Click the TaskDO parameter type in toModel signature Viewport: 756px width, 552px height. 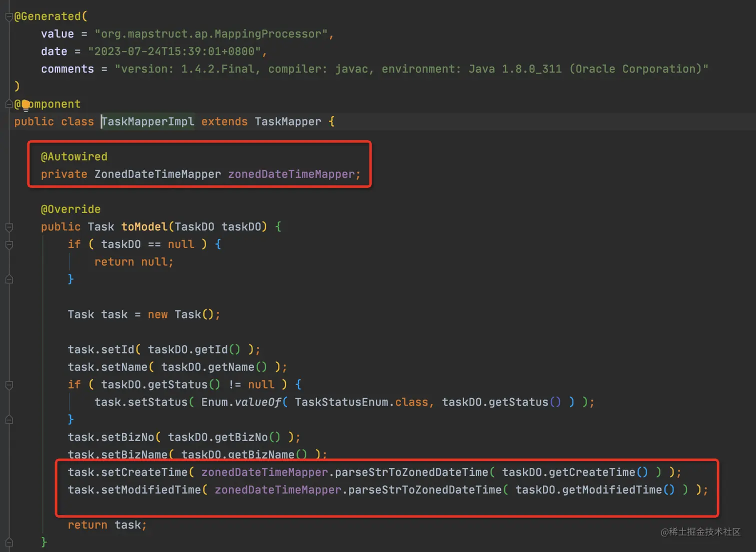click(x=194, y=226)
